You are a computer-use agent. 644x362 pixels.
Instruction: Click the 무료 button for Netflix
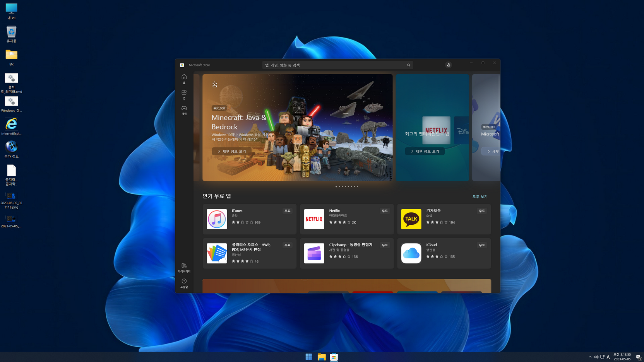coord(385,211)
